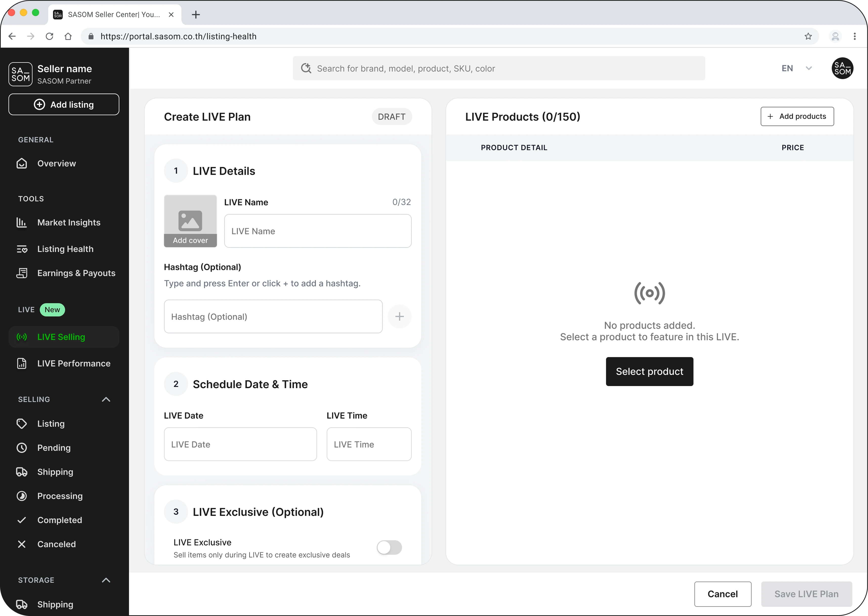This screenshot has width=868, height=616.
Task: Click the product search bar
Action: [x=499, y=68]
